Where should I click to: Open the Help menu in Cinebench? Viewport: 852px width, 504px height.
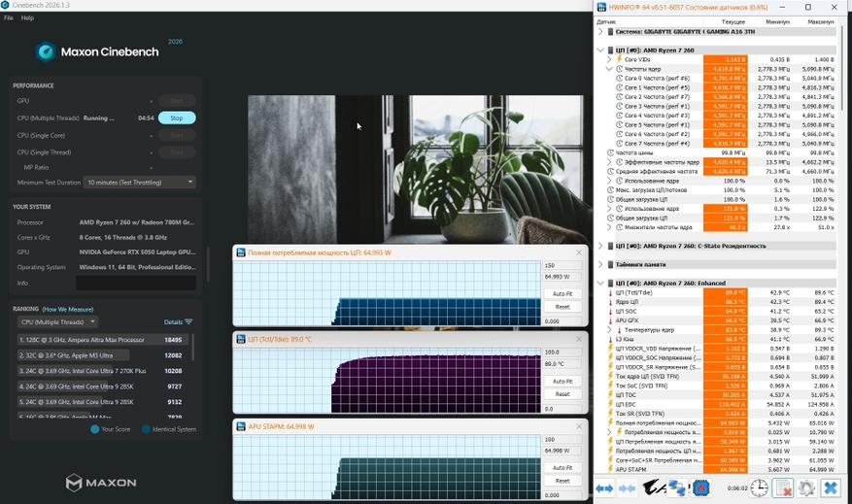[28, 17]
